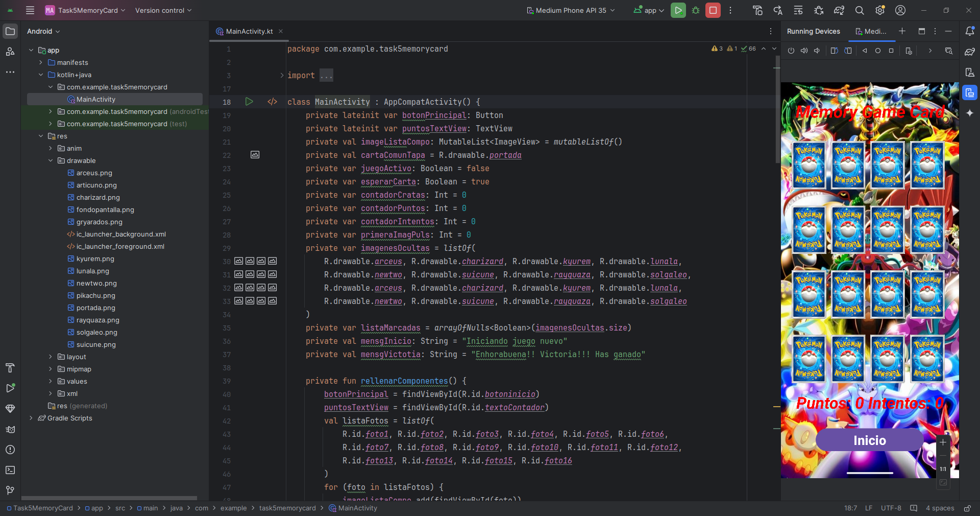This screenshot has height=516, width=980.
Task: Click the Debug app bug icon
Action: [695, 10]
